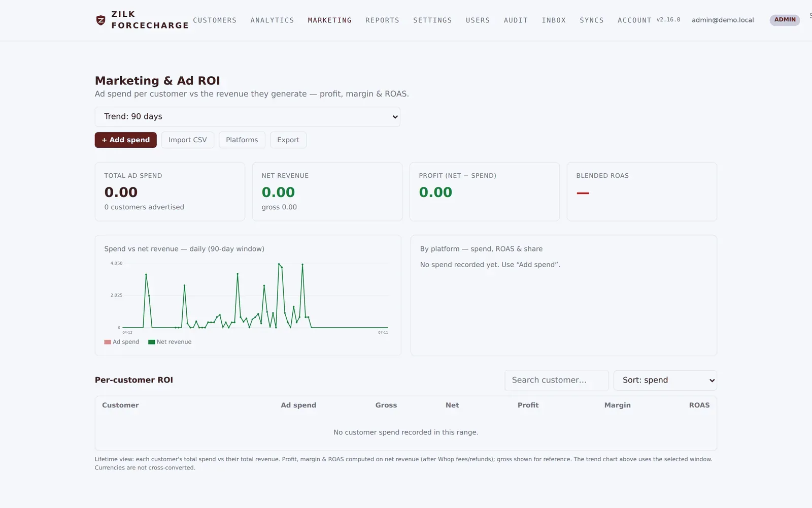
Task: Click the Net column header
Action: coord(452,405)
